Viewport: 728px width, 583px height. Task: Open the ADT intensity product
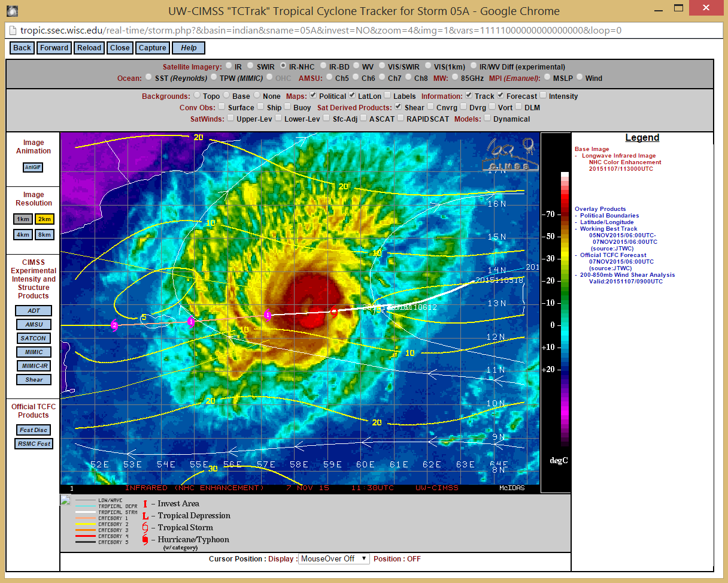click(x=34, y=311)
